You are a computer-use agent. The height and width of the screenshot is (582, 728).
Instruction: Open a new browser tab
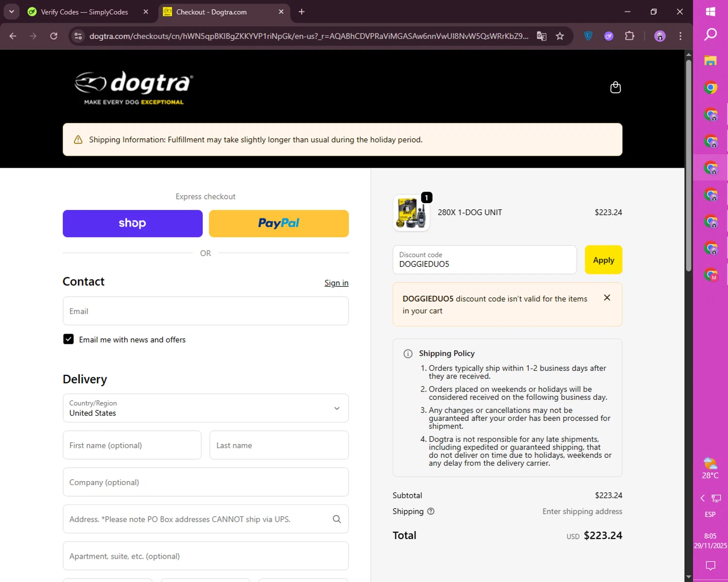pyautogui.click(x=301, y=12)
